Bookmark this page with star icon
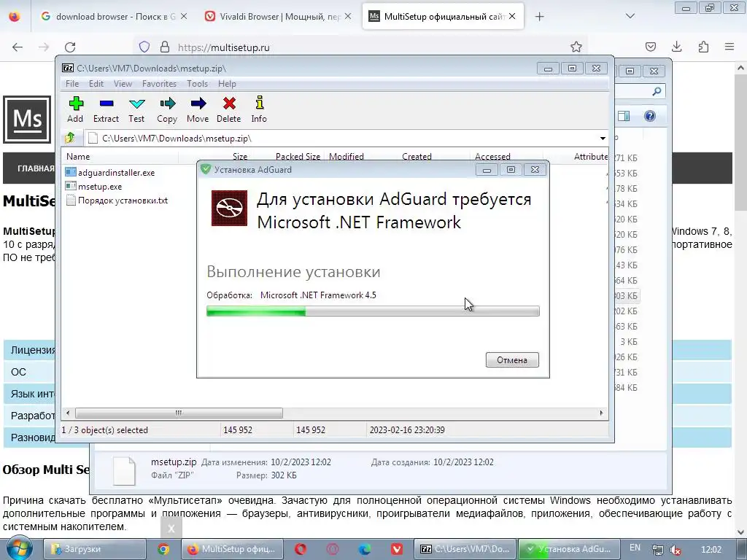 coord(576,47)
